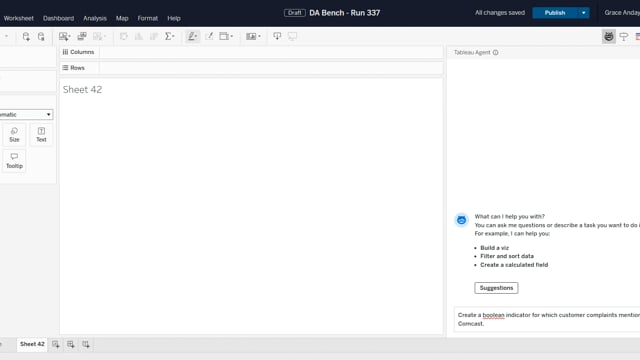Image resolution: width=640 pixels, height=360 pixels.
Task: Click the sort ascending toolbar icon
Action: (139, 36)
